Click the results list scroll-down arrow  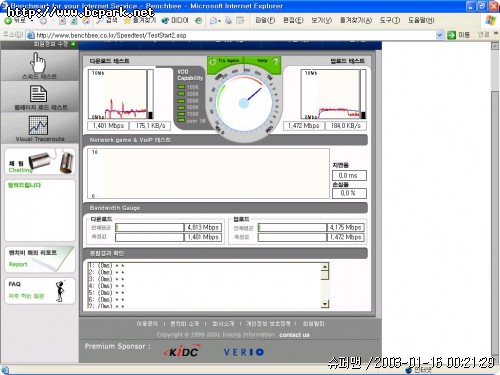coord(325,304)
